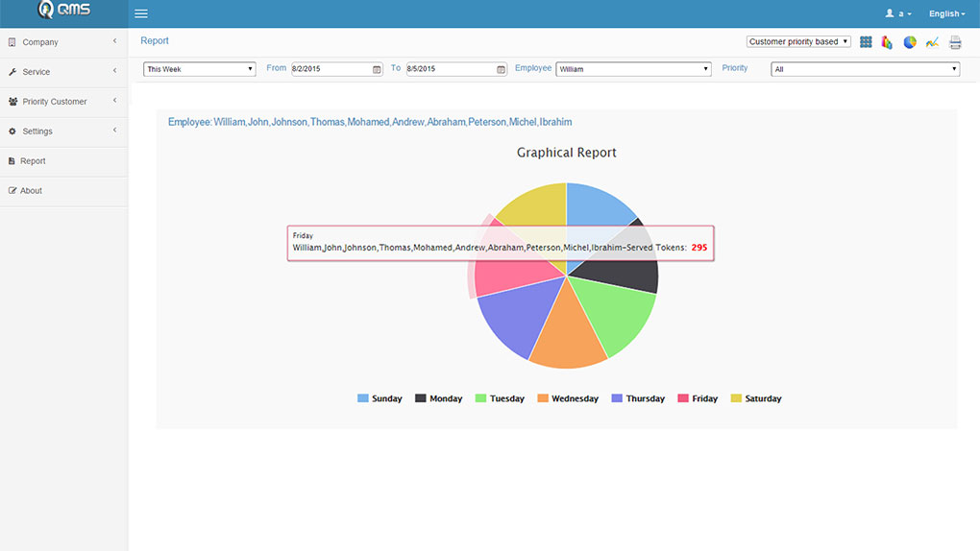The width and height of the screenshot is (980, 551).
Task: Expand Settings chevron arrow
Action: point(115,130)
